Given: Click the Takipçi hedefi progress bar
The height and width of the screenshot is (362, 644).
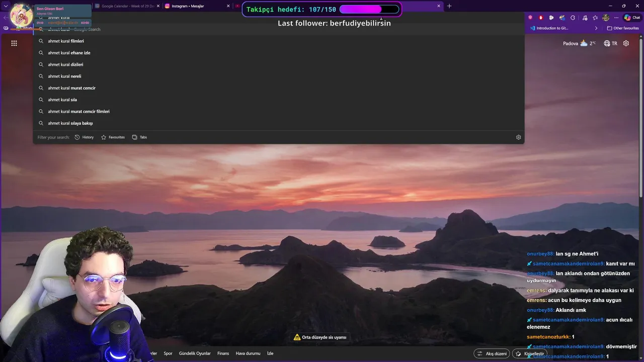Looking at the screenshot, I should click(369, 10).
